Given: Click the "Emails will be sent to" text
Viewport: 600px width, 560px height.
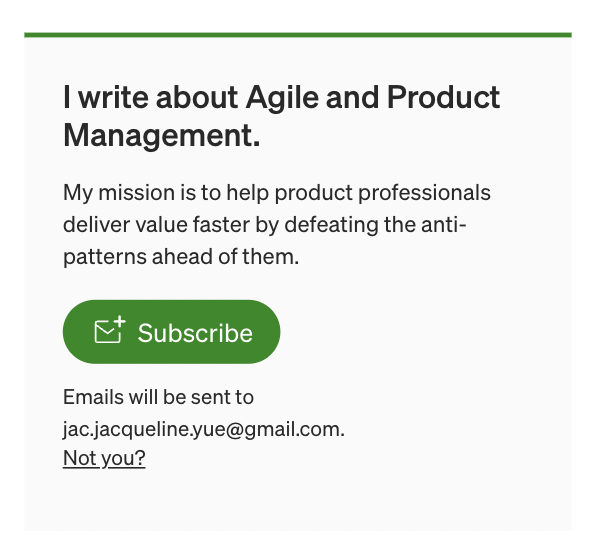Looking at the screenshot, I should 158,397.
